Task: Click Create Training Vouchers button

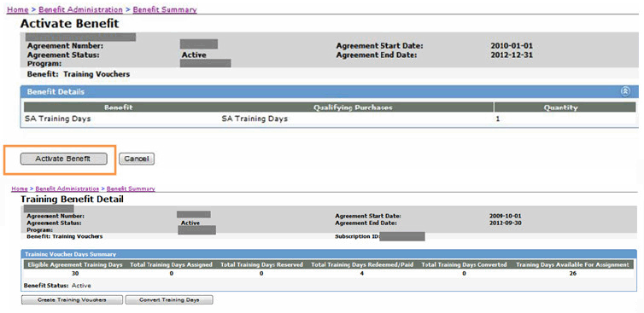Action: click(x=72, y=300)
